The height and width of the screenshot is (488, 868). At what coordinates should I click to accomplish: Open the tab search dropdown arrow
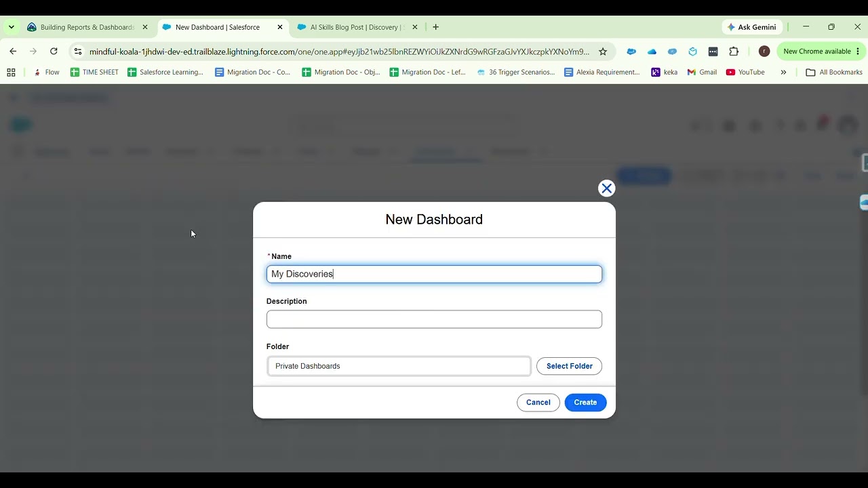[12, 27]
